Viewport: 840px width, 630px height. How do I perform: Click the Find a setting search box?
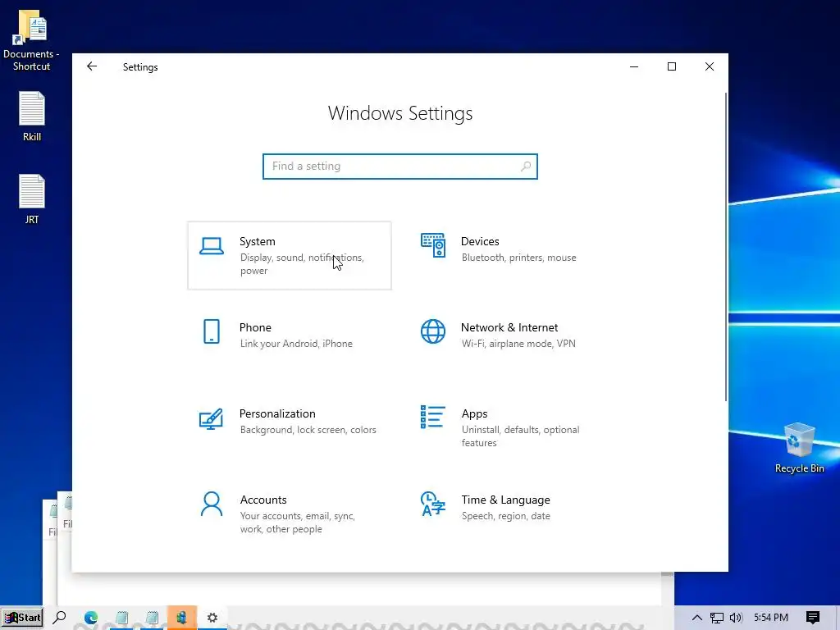(x=400, y=166)
